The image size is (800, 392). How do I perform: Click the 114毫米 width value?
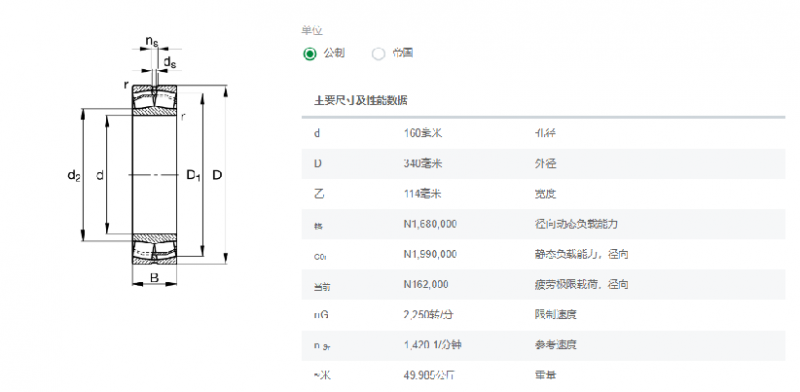pyautogui.click(x=422, y=194)
